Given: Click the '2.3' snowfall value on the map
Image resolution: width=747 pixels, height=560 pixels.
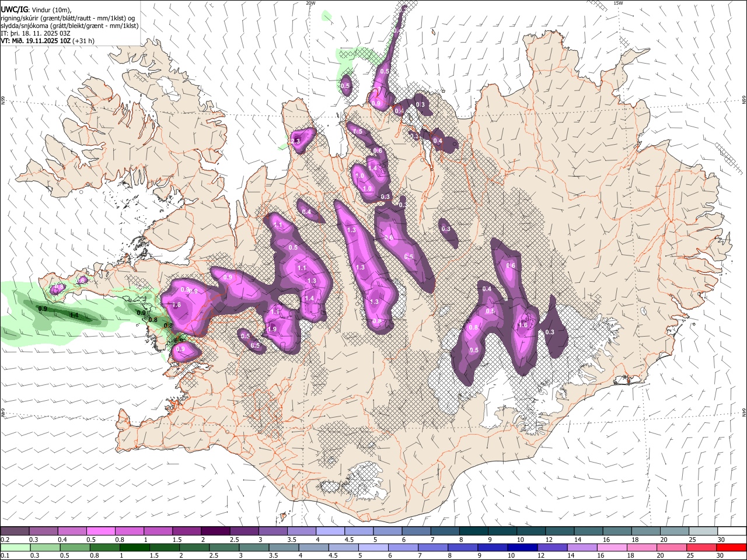Looking at the screenshot, I should click(295, 141).
